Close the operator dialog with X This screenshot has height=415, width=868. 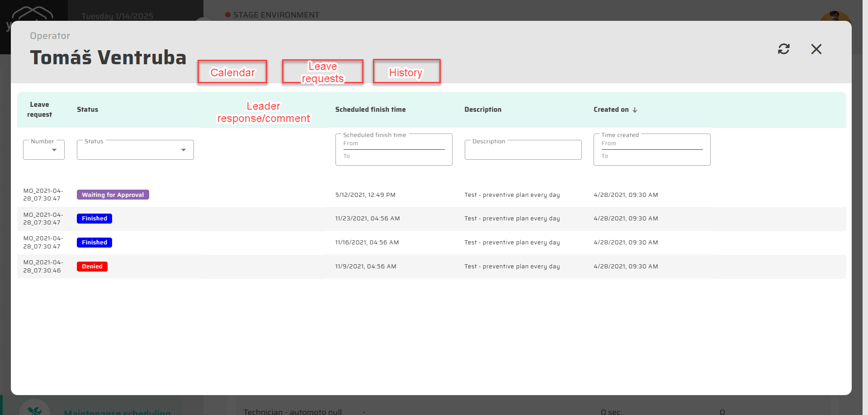[816, 49]
